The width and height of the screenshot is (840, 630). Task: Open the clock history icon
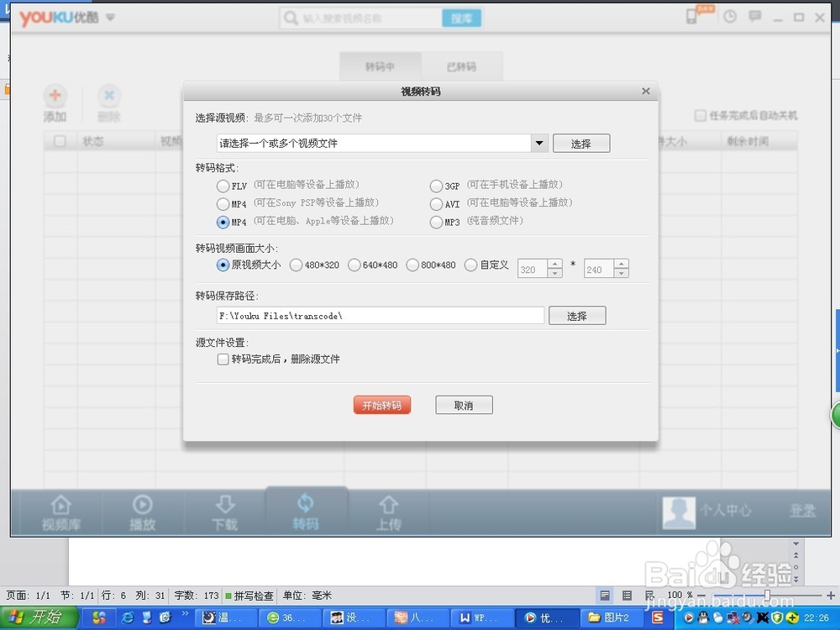[x=730, y=17]
